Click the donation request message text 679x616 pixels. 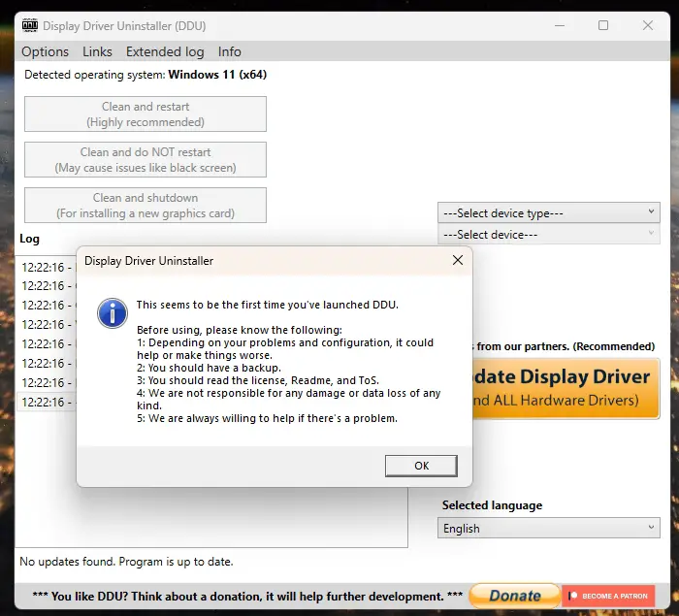pos(247,597)
